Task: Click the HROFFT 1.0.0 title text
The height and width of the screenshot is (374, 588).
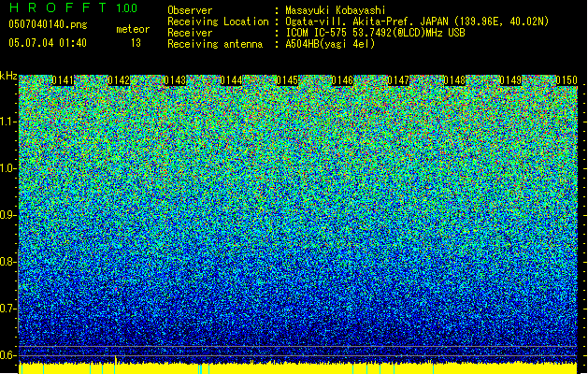Action: pyautogui.click(x=73, y=7)
